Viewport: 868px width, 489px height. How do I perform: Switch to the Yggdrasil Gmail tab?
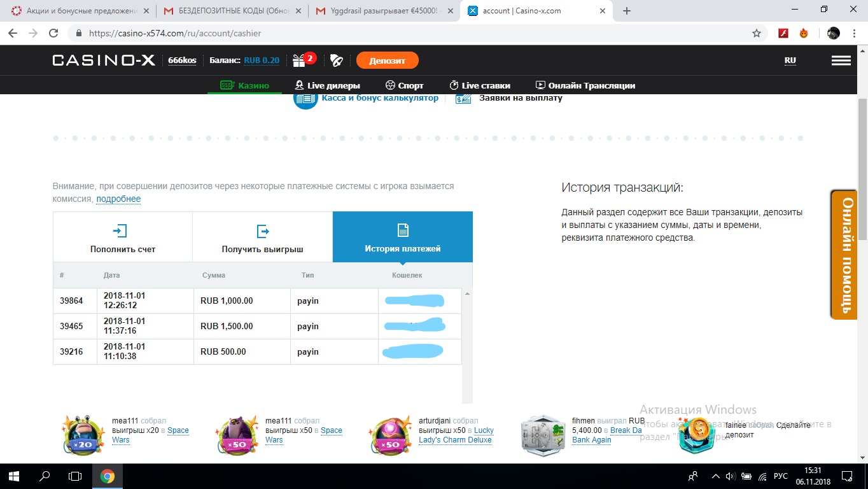(384, 11)
